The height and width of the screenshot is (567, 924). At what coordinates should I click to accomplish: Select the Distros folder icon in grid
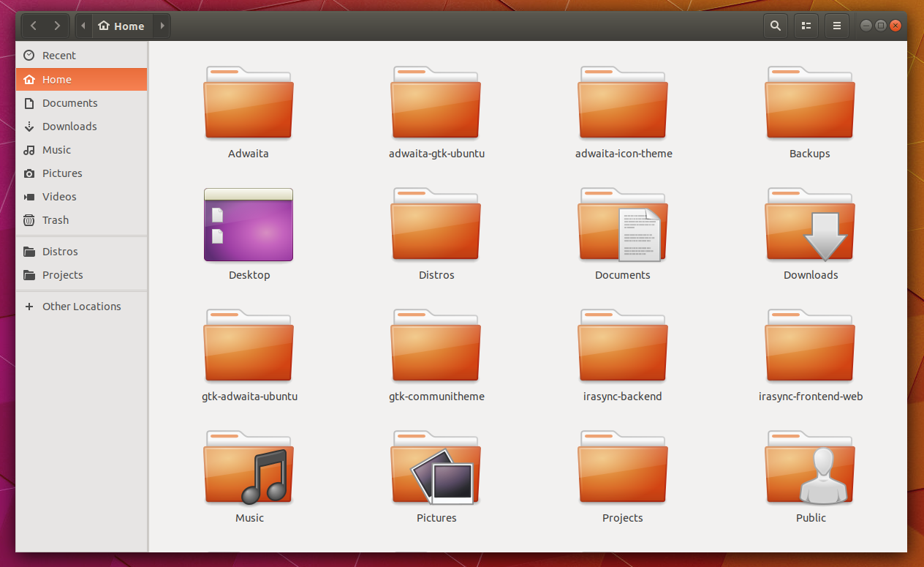tap(436, 224)
